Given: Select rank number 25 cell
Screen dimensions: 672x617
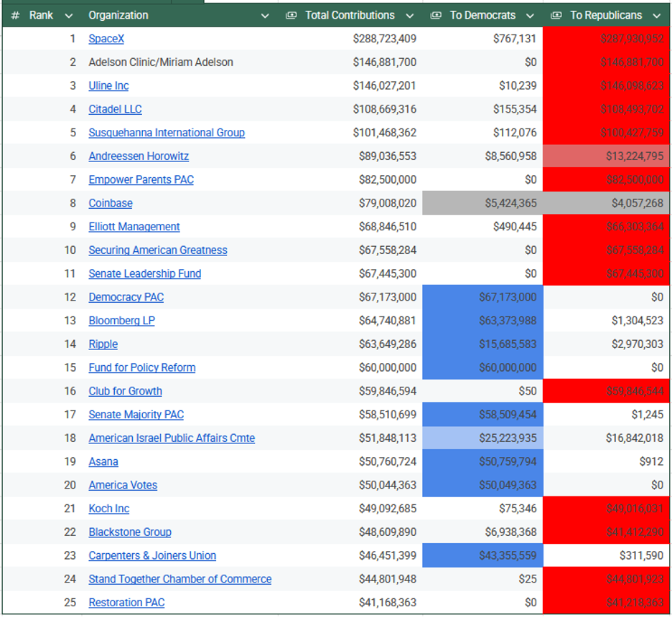Looking at the screenshot, I should coord(42,603).
